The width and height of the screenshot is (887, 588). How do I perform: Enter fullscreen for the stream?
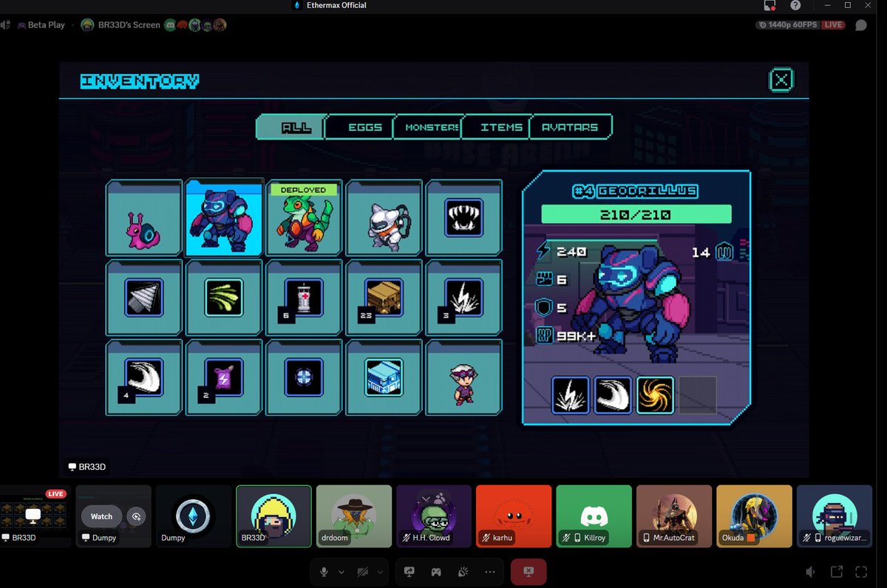(860, 572)
